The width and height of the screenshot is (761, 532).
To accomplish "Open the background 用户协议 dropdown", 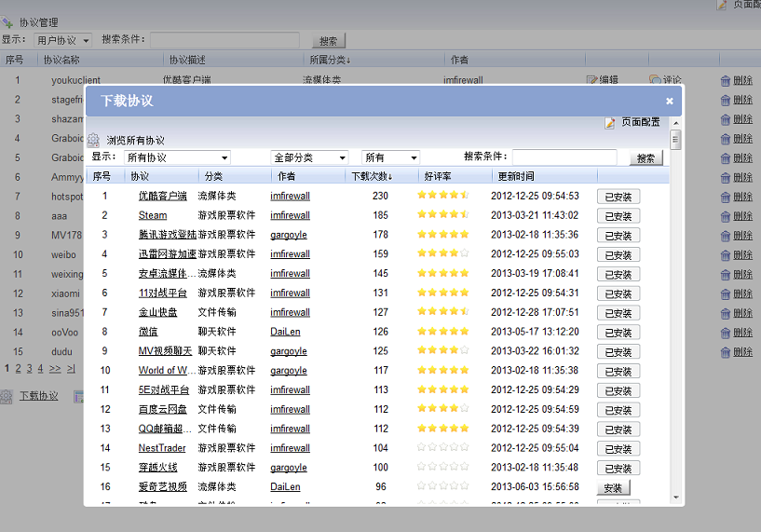I will [62, 40].
